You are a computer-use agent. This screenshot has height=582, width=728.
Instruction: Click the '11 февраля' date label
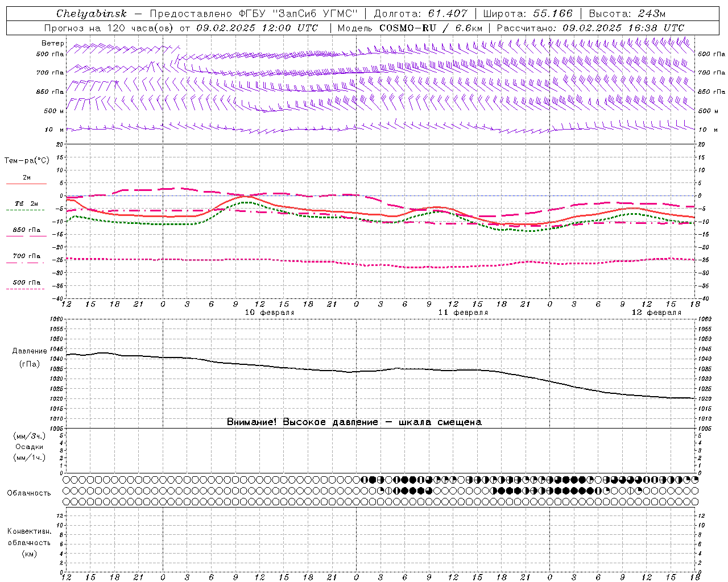(x=463, y=313)
